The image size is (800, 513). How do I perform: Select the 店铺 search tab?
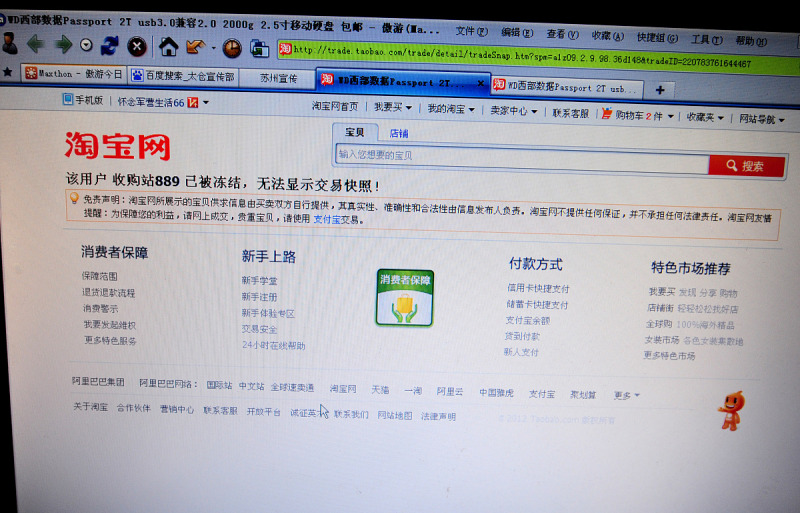pos(399,134)
